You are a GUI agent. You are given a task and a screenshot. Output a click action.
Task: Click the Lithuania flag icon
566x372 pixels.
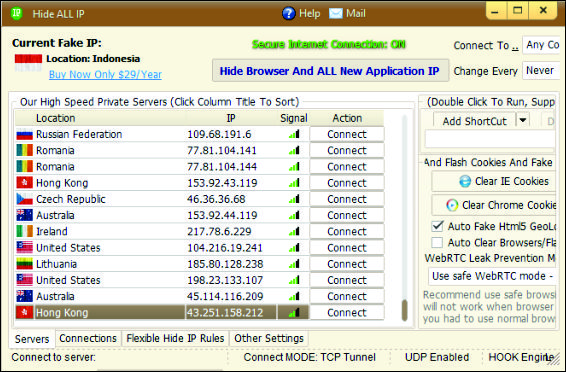[25, 264]
